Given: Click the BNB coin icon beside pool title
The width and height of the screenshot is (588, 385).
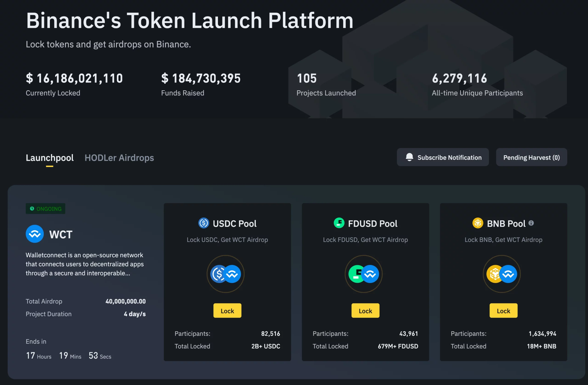Looking at the screenshot, I should click(478, 223).
